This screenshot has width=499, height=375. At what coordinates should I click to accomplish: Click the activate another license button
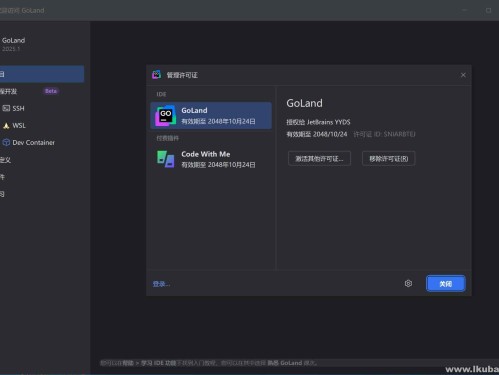point(319,159)
